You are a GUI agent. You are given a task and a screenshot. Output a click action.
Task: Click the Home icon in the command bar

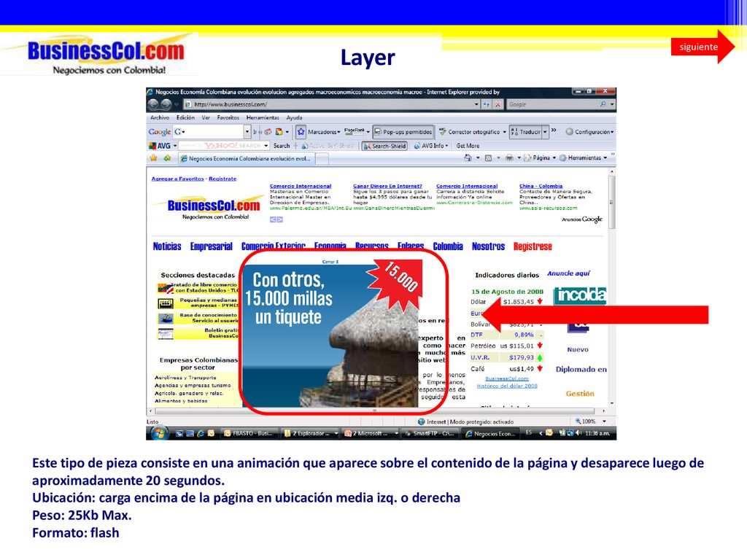coord(468,157)
